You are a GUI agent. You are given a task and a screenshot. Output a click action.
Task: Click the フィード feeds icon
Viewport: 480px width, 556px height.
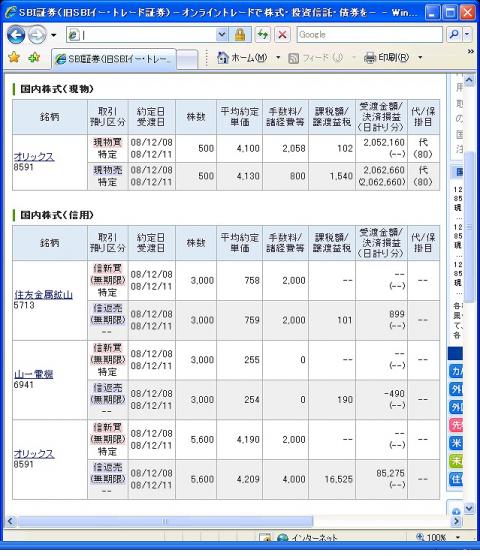294,58
